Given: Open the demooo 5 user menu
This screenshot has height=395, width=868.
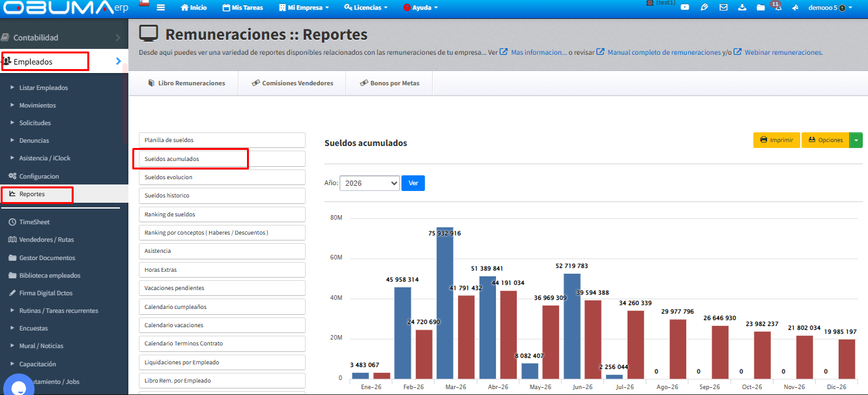Looking at the screenshot, I should (831, 8).
